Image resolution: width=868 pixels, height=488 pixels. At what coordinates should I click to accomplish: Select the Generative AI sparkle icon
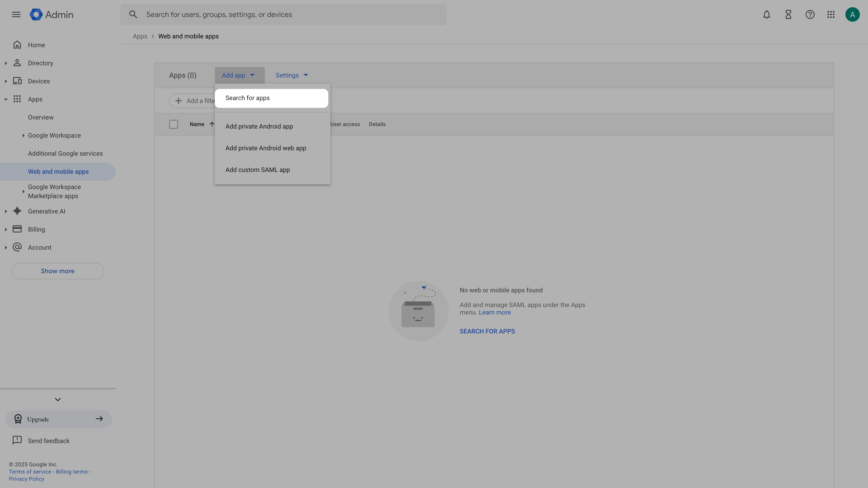point(17,211)
